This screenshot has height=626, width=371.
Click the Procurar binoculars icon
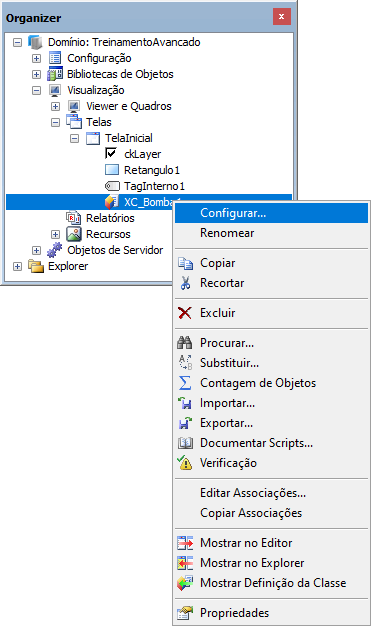click(185, 343)
